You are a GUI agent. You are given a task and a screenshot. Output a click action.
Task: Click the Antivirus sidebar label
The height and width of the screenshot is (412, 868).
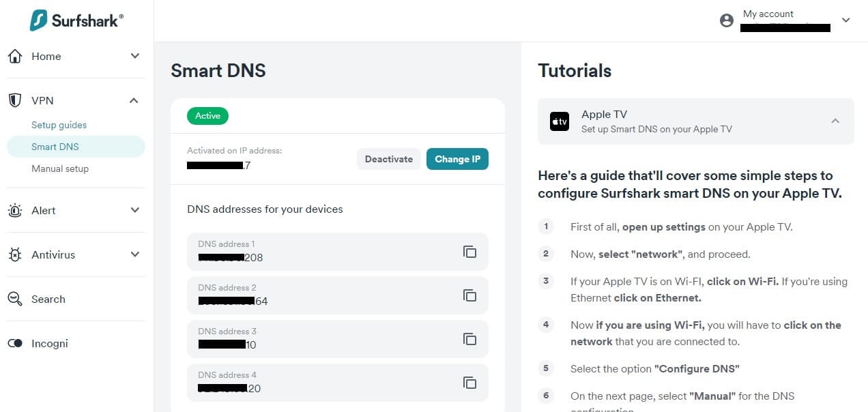pyautogui.click(x=53, y=254)
